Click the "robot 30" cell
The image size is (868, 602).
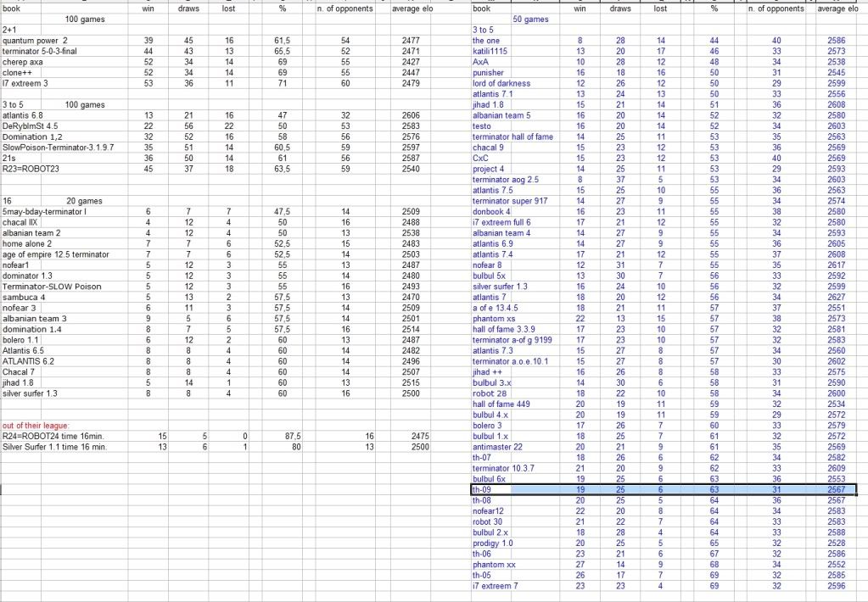[x=488, y=521]
